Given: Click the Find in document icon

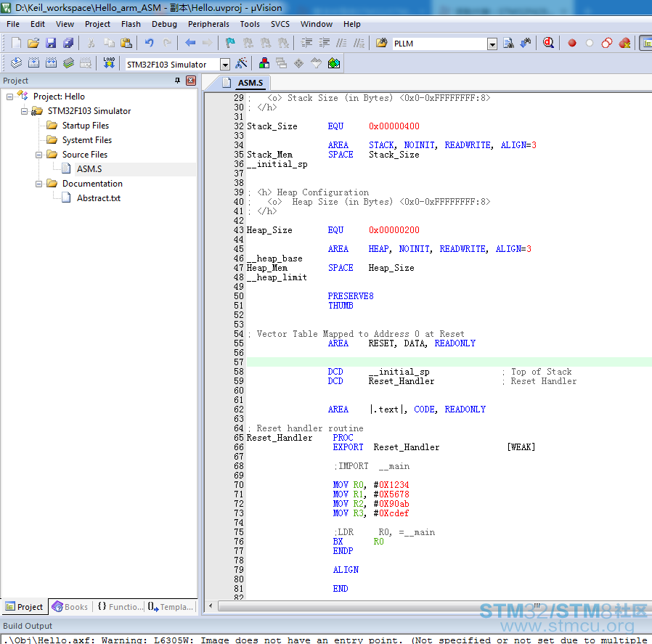Looking at the screenshot, I should pyautogui.click(x=508, y=44).
